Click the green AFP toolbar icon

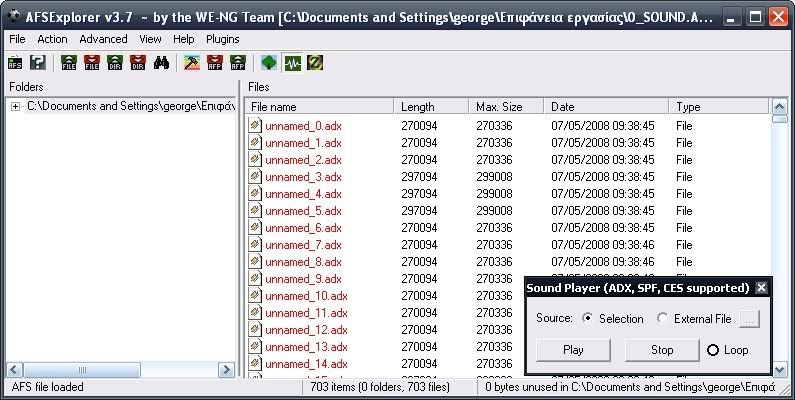pyautogui.click(x=238, y=63)
